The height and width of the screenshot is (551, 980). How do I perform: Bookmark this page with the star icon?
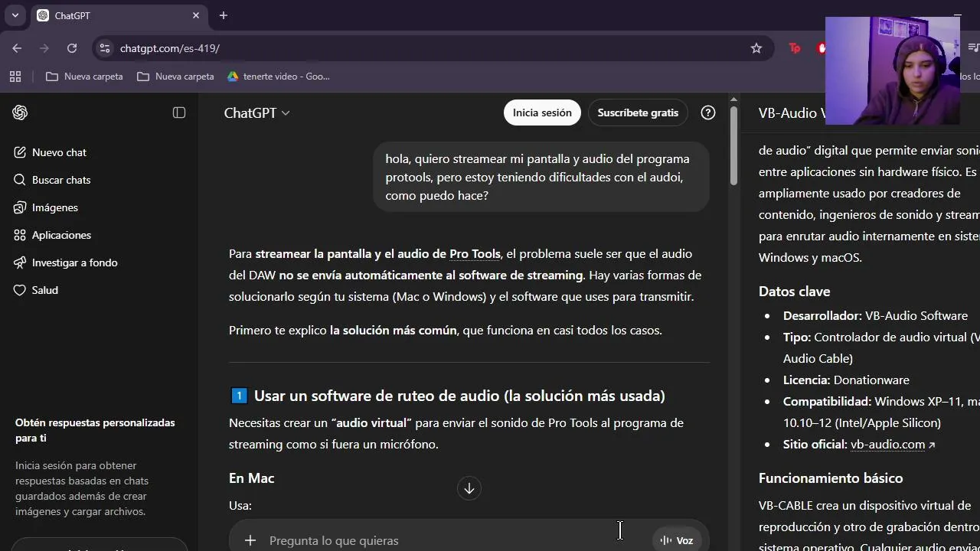(x=756, y=48)
